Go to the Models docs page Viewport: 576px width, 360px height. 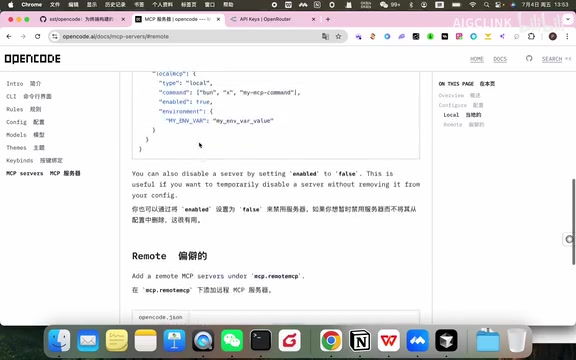[x=25, y=135]
